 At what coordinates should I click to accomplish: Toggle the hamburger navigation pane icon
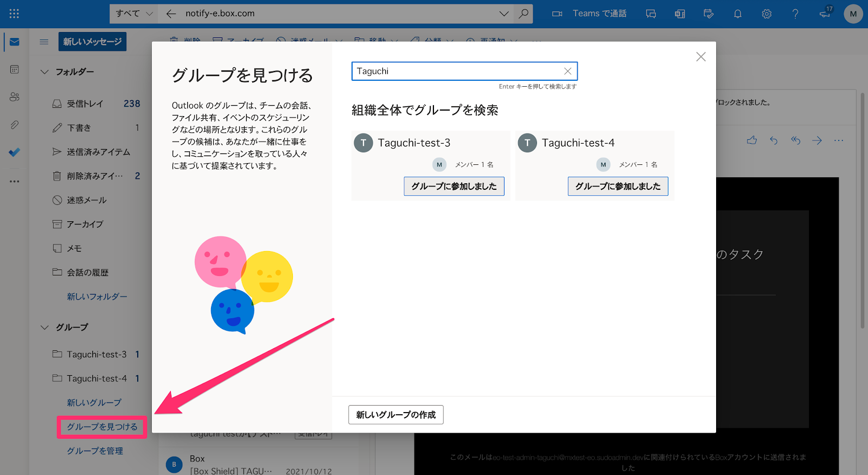[x=44, y=42]
